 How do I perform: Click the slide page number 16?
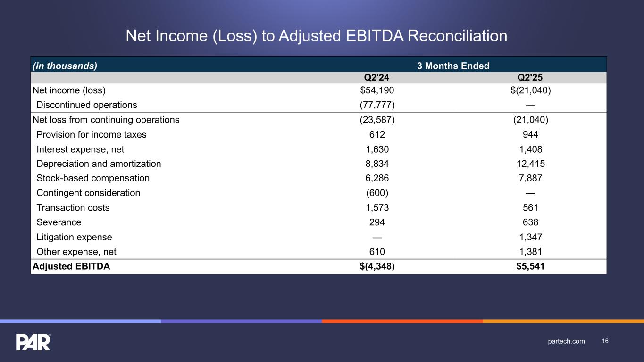[605, 341]
